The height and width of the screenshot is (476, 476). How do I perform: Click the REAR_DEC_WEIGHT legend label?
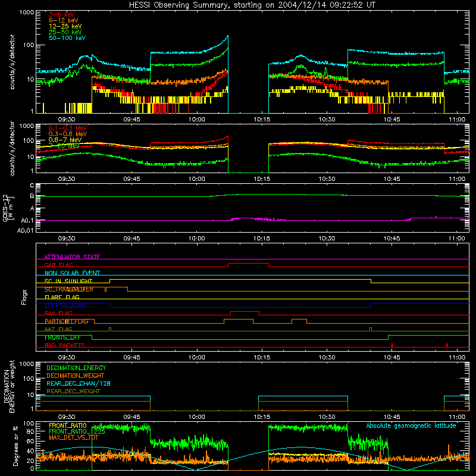pos(73,392)
